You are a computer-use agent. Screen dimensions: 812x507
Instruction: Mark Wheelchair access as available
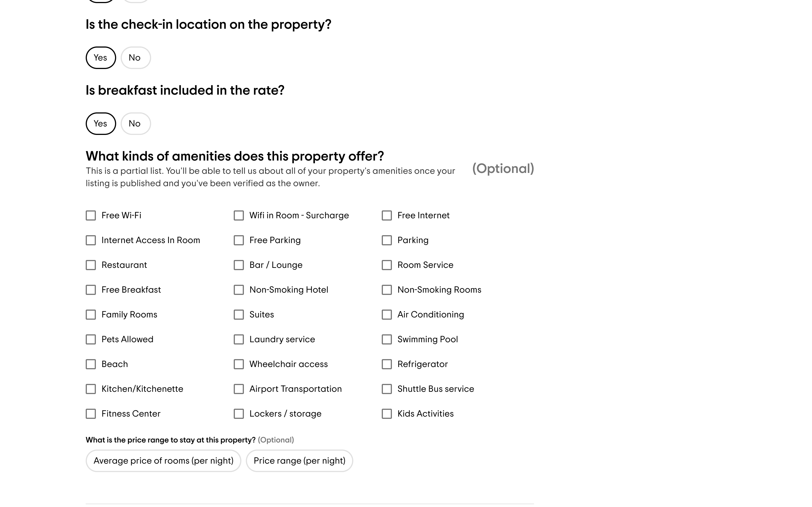(239, 364)
